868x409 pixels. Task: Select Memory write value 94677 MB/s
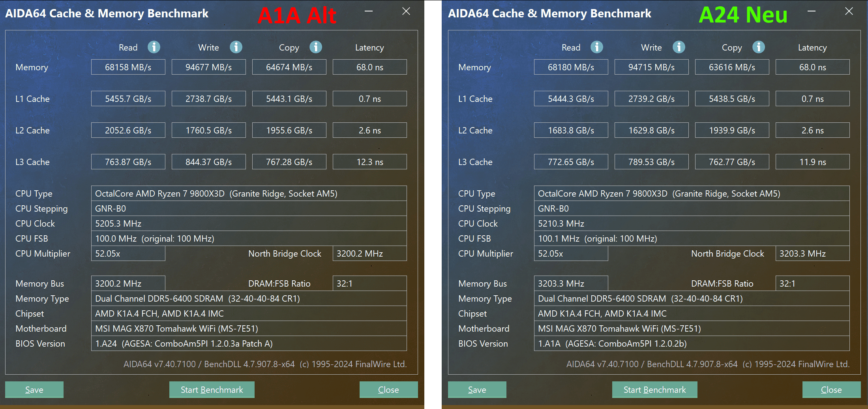[x=209, y=67]
